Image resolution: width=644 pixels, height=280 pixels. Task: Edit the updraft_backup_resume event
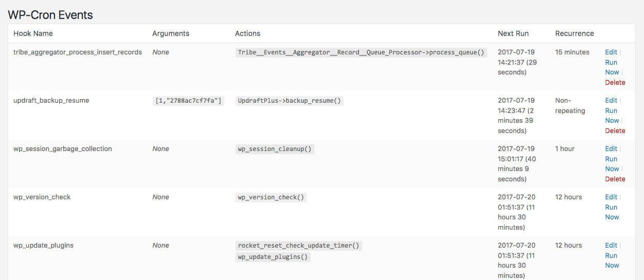coord(611,100)
